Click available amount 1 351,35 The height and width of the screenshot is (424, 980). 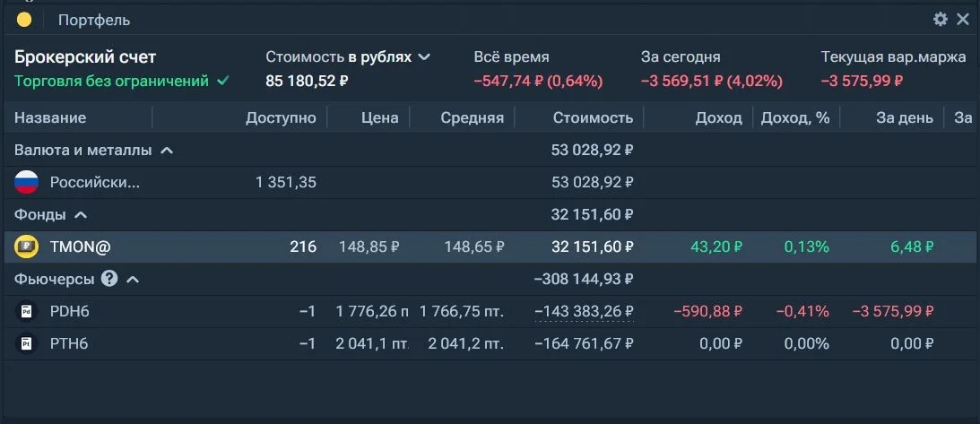286,182
